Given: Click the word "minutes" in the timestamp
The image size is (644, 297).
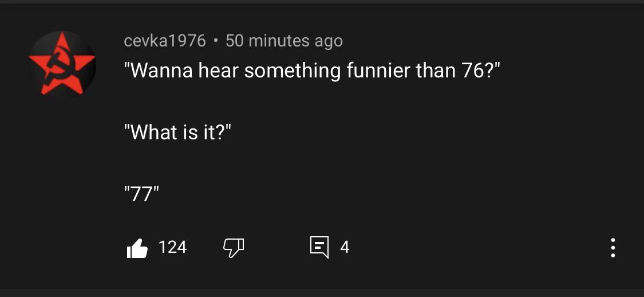Looking at the screenshot, I should [279, 41].
